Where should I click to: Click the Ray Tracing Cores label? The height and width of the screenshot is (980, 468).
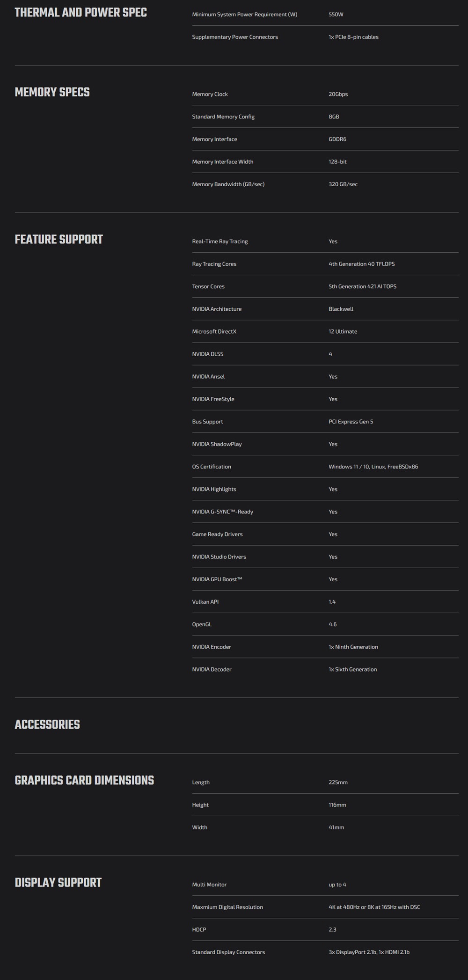pos(214,264)
